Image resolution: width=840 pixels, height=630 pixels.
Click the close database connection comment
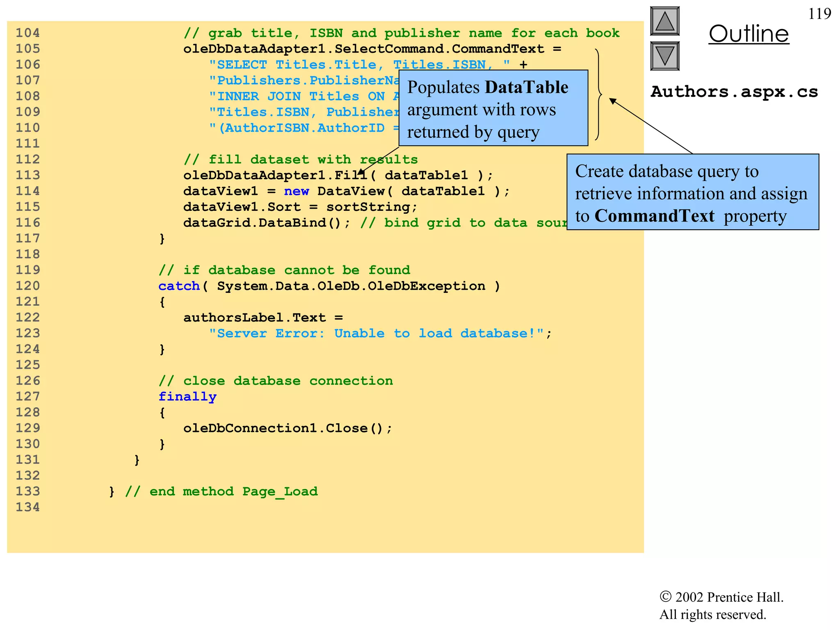pyautogui.click(x=276, y=381)
